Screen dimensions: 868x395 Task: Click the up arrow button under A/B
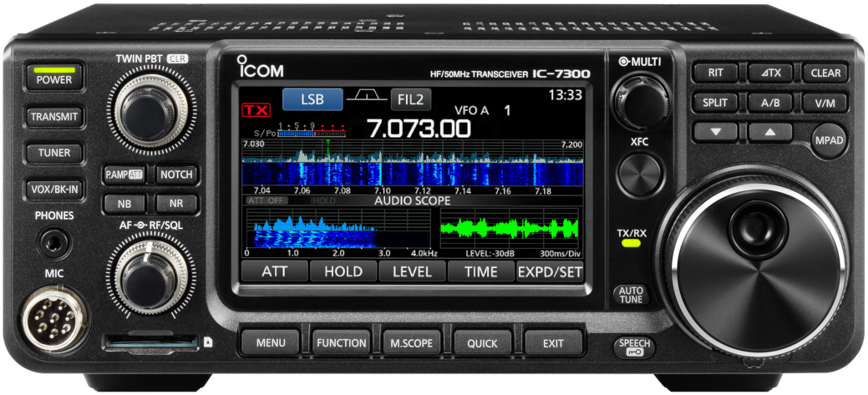pyautogui.click(x=770, y=133)
